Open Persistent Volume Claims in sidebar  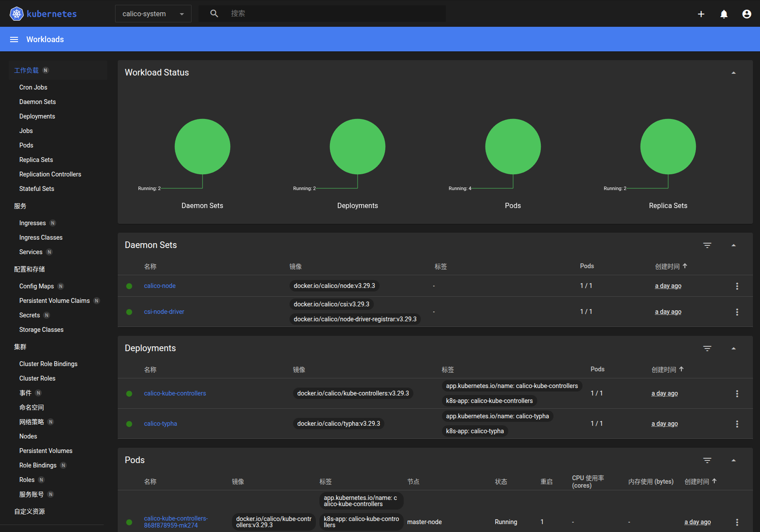coord(54,301)
